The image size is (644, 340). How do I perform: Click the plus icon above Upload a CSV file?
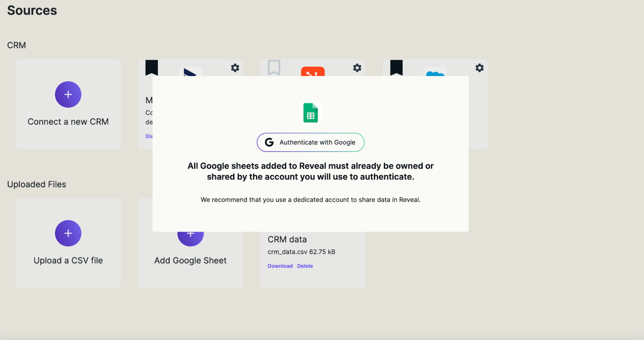68,233
